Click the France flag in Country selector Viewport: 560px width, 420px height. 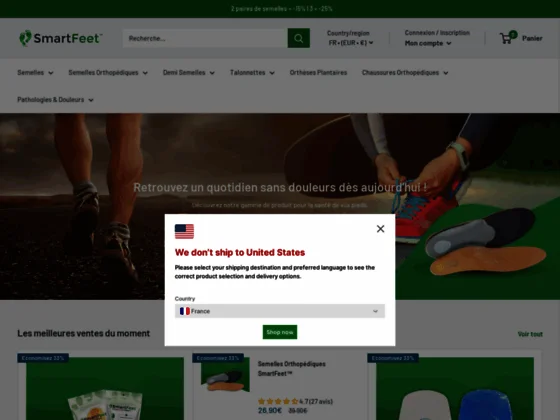click(185, 311)
